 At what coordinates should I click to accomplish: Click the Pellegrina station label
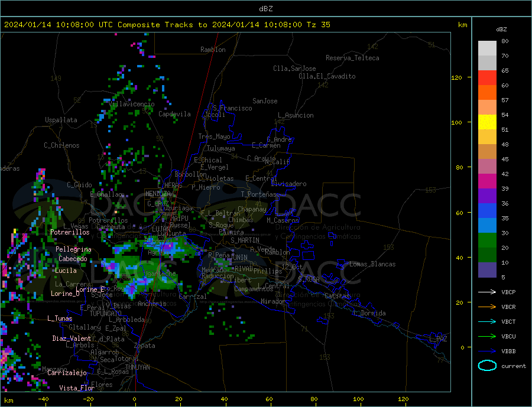coord(73,249)
